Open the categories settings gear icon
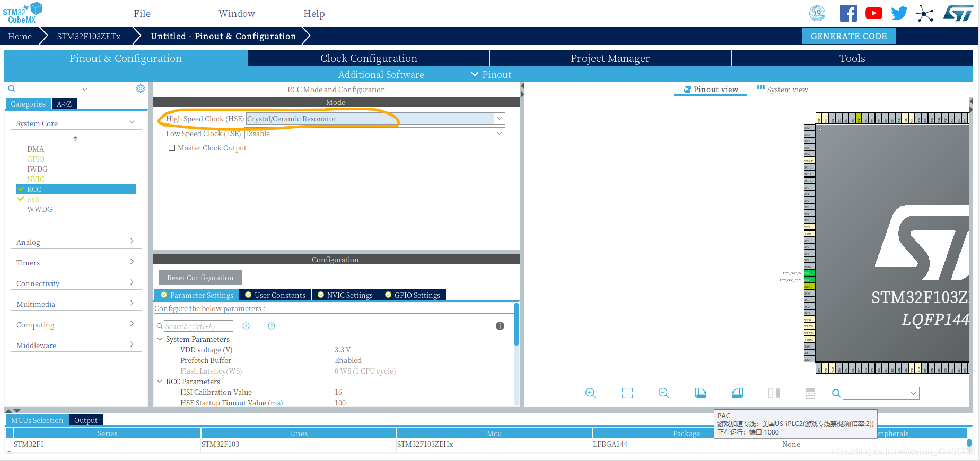The height and width of the screenshot is (461, 980). point(141,88)
